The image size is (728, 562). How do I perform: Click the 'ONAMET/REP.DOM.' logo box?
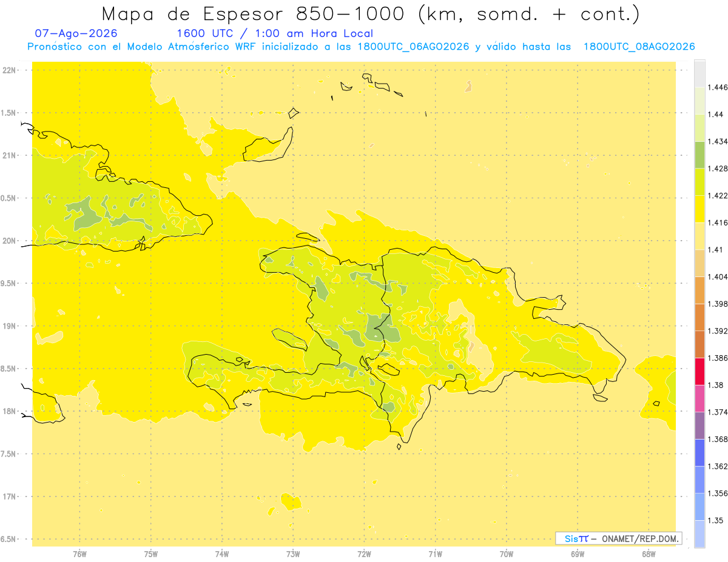tap(619, 538)
